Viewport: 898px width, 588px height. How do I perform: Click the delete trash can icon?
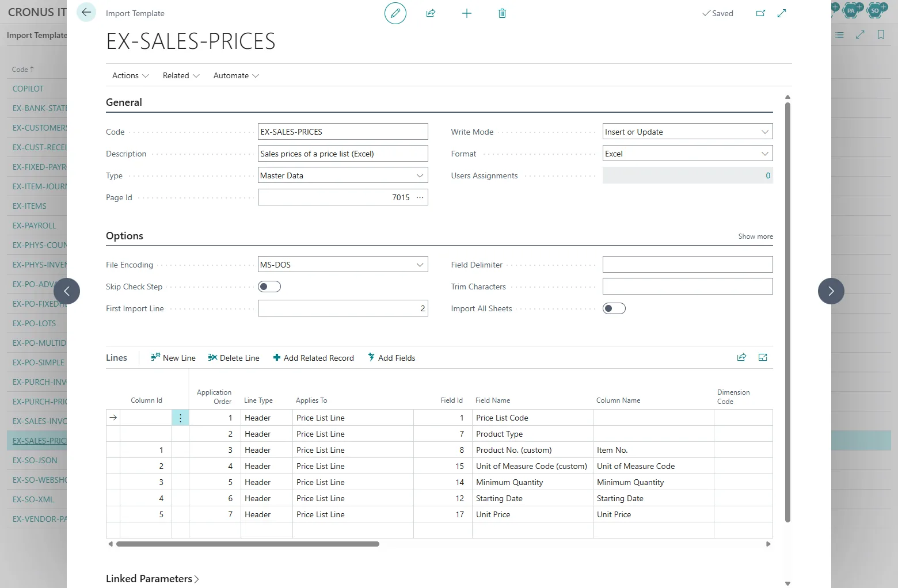(502, 13)
